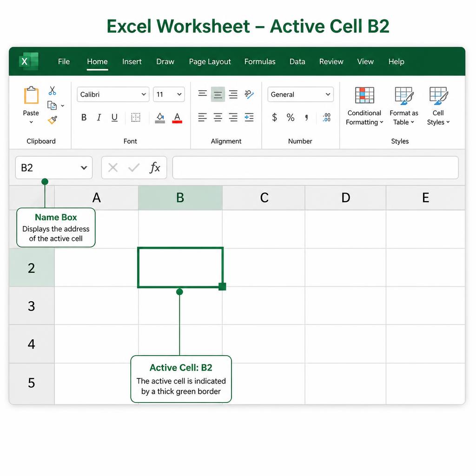The width and height of the screenshot is (476, 476).
Task: Switch to the Insert tab
Action: point(132,62)
